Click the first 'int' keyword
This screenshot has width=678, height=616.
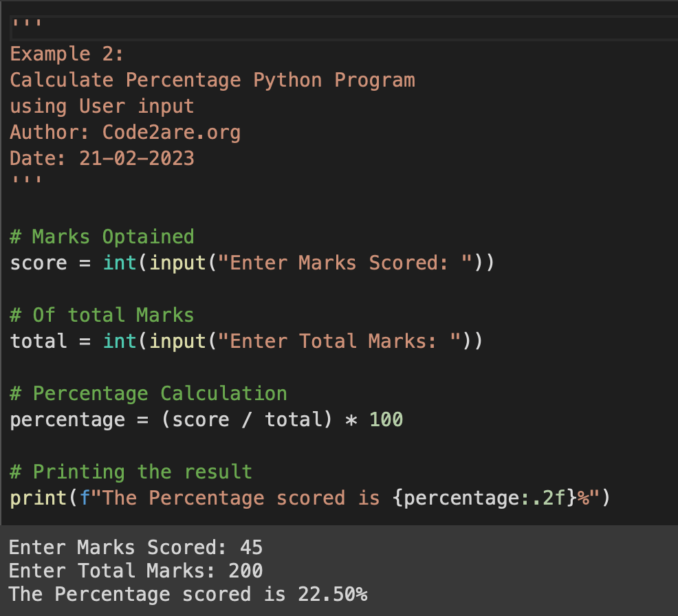118,263
